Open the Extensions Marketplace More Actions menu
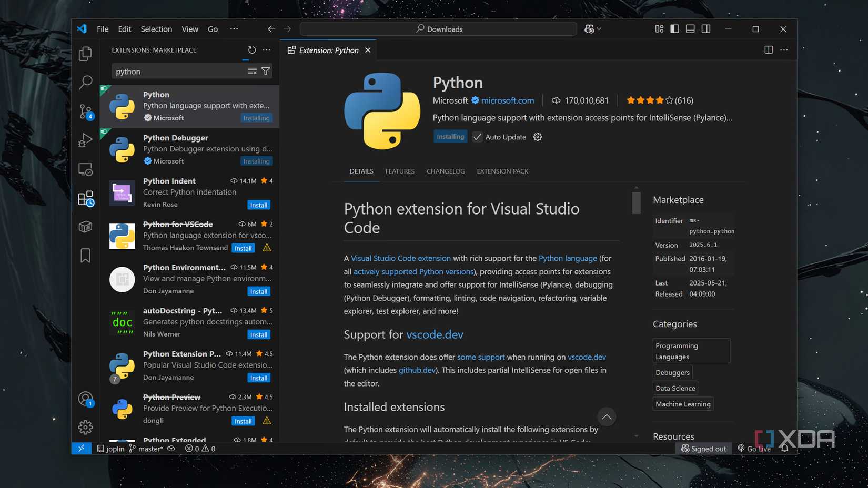 pyautogui.click(x=266, y=50)
